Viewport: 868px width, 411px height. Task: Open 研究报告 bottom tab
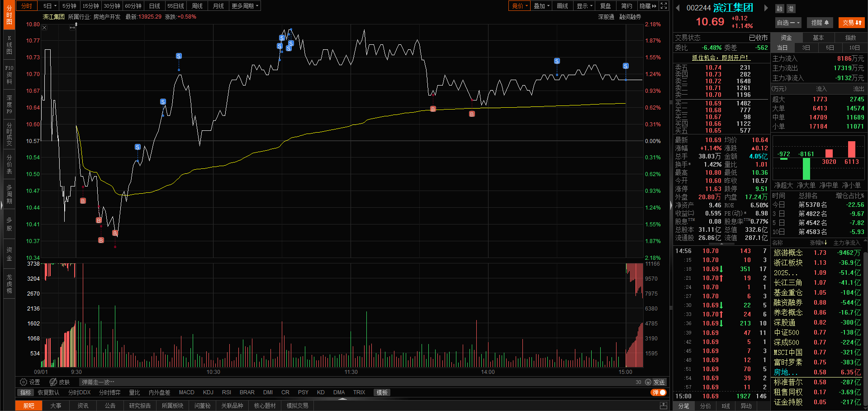[140, 406]
